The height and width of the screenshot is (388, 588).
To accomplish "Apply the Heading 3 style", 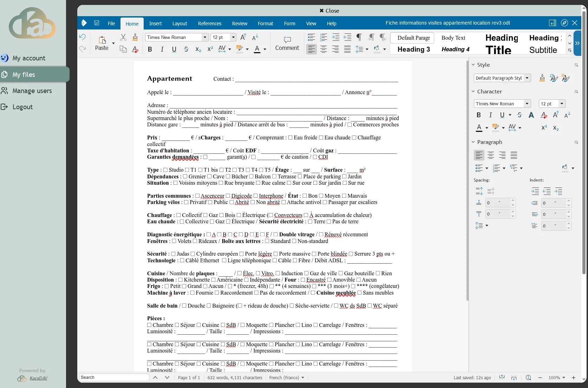I will [x=413, y=50].
